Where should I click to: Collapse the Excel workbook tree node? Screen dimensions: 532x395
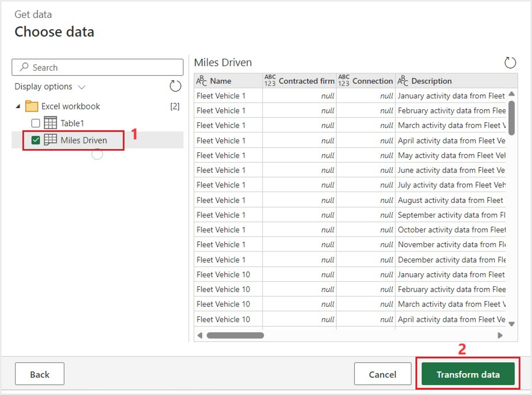point(18,106)
